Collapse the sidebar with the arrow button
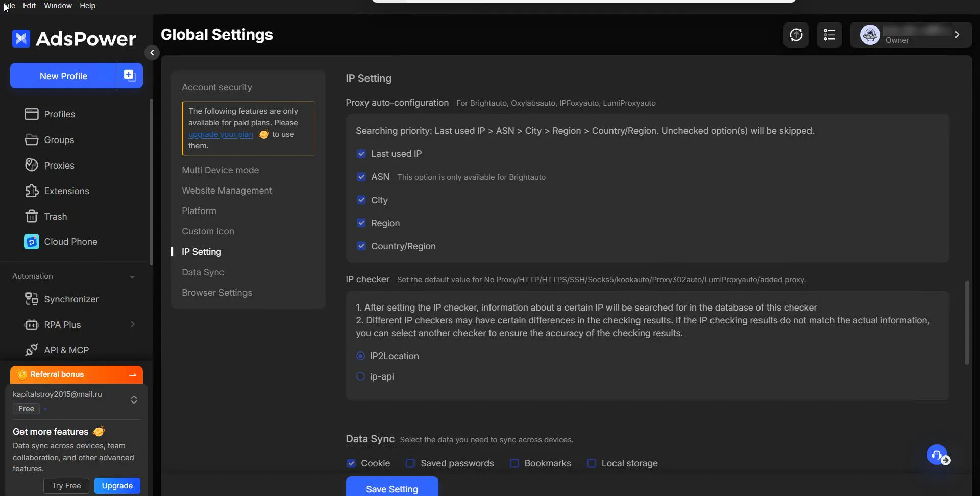 point(152,52)
